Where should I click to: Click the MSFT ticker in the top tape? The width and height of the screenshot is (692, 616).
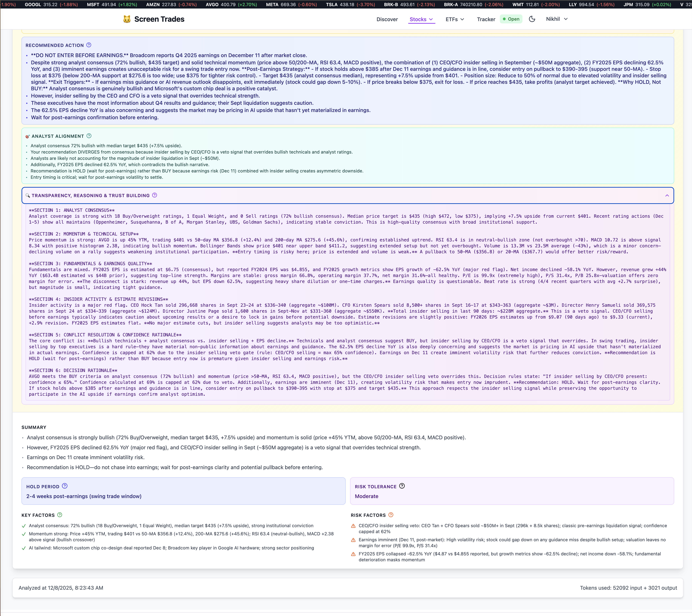click(112, 4)
